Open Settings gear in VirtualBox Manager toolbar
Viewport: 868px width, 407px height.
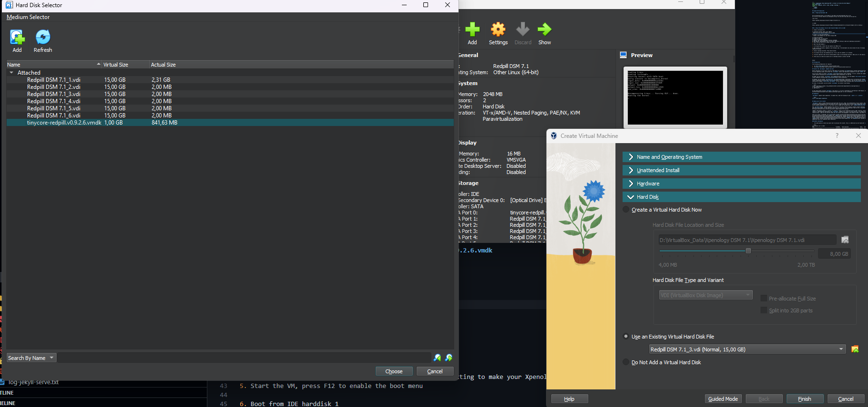[498, 29]
